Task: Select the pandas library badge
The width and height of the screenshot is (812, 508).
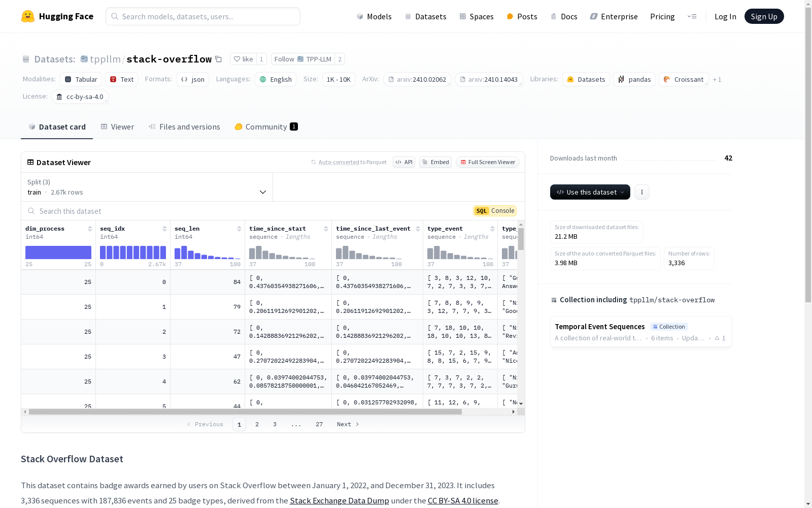Action: 634,79
